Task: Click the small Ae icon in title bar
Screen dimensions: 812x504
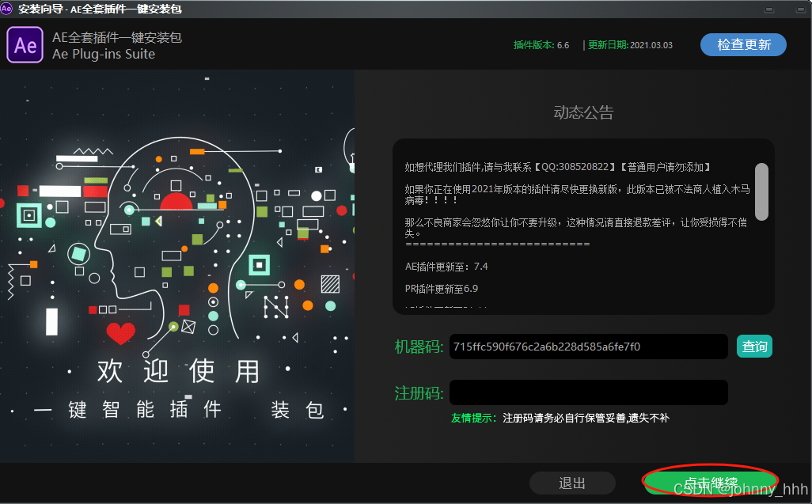Action: coord(6,8)
